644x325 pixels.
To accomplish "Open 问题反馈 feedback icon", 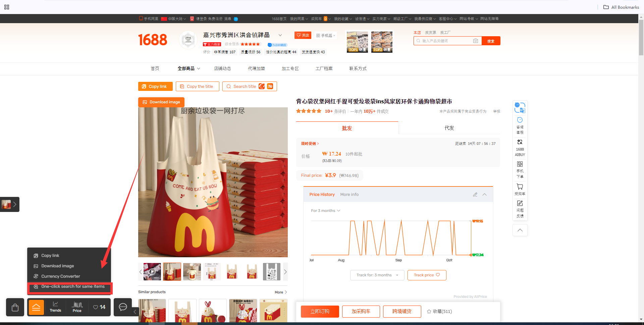I will coord(520,209).
